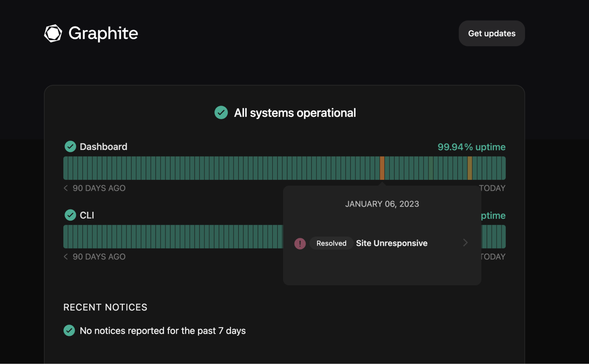Click the Resolved status badge
This screenshot has height=364, width=589.
tap(331, 243)
